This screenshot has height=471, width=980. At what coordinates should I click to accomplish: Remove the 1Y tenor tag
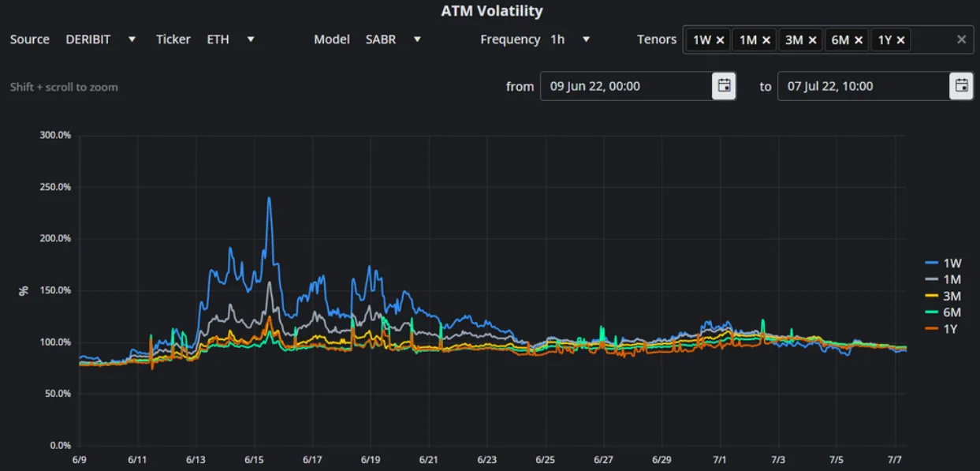tap(900, 39)
